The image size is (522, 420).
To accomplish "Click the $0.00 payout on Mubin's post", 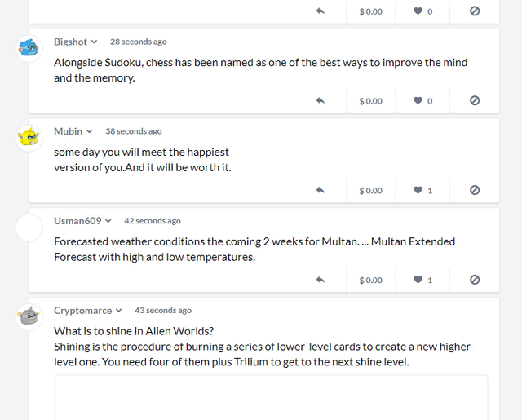I will tap(370, 191).
